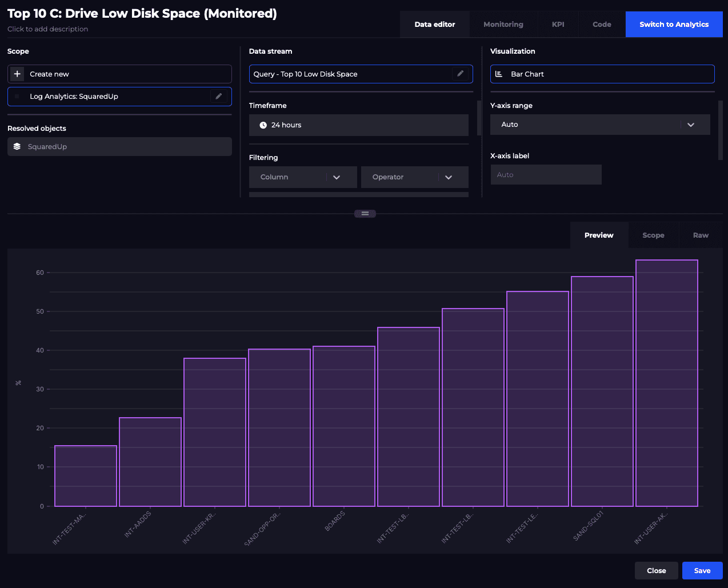
Task: Edit the Top 10 Low Disk Space query
Action: pyautogui.click(x=460, y=74)
